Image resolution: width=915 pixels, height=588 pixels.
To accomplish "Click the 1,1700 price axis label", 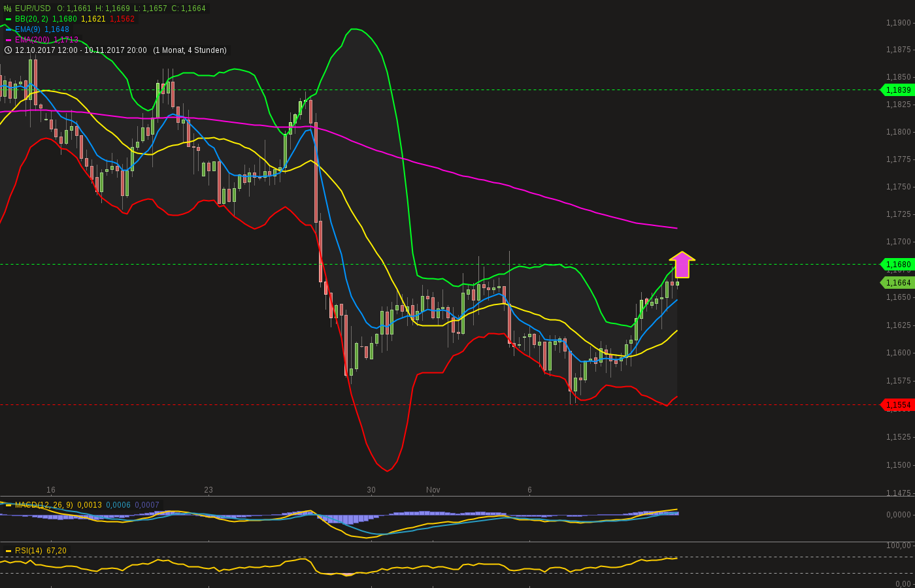I will [x=899, y=242].
